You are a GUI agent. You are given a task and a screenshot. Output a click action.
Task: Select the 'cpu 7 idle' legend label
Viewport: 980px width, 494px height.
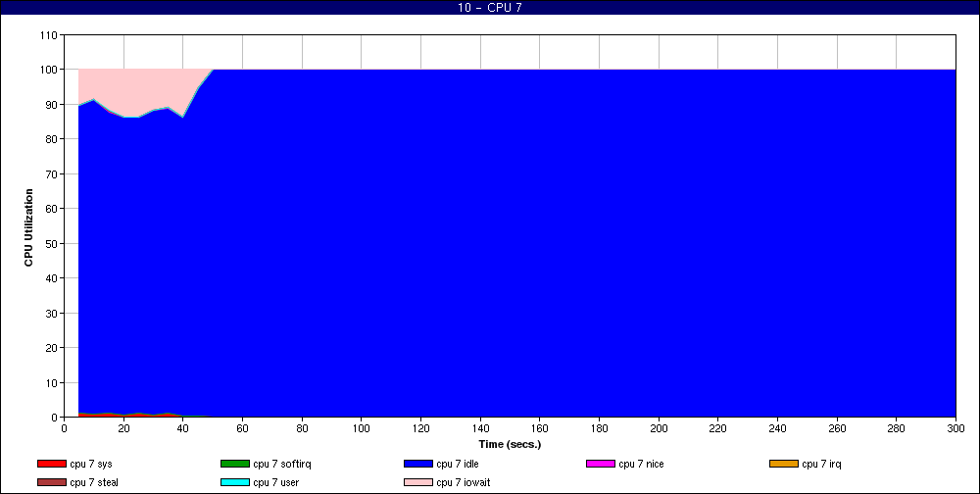click(x=458, y=464)
